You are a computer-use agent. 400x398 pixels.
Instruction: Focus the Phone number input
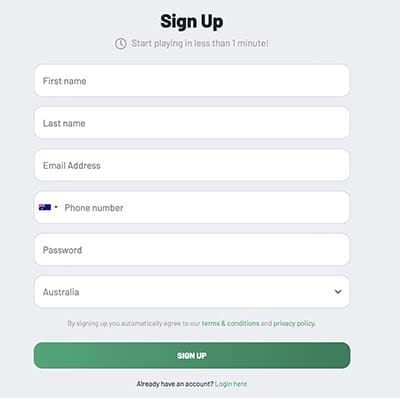pos(205,207)
